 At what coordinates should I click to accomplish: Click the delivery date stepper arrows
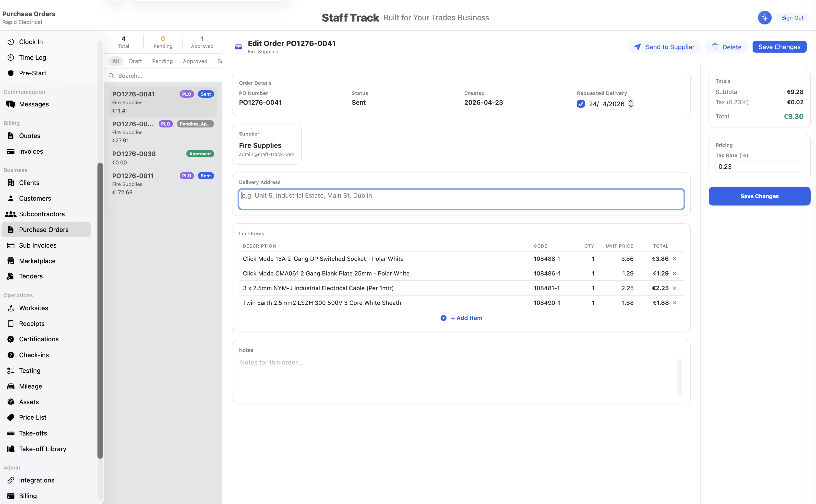pos(631,104)
